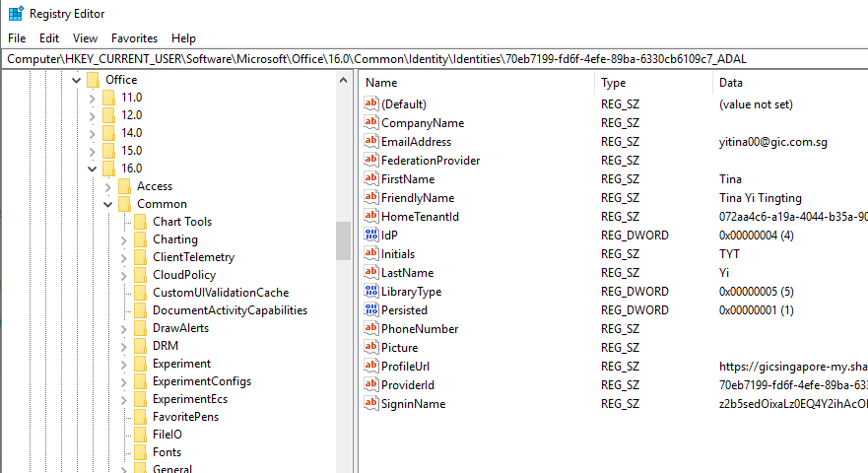Select the Access key label
The width and height of the screenshot is (868, 473).
tap(155, 186)
